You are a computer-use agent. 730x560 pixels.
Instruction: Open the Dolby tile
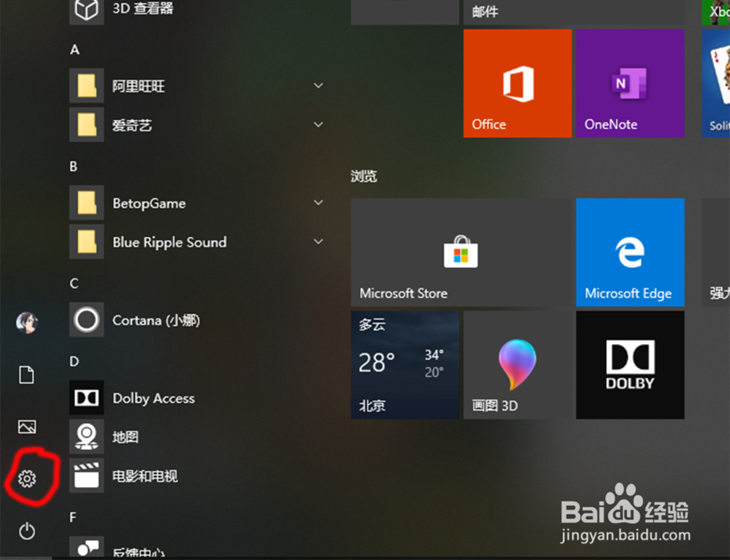[630, 365]
